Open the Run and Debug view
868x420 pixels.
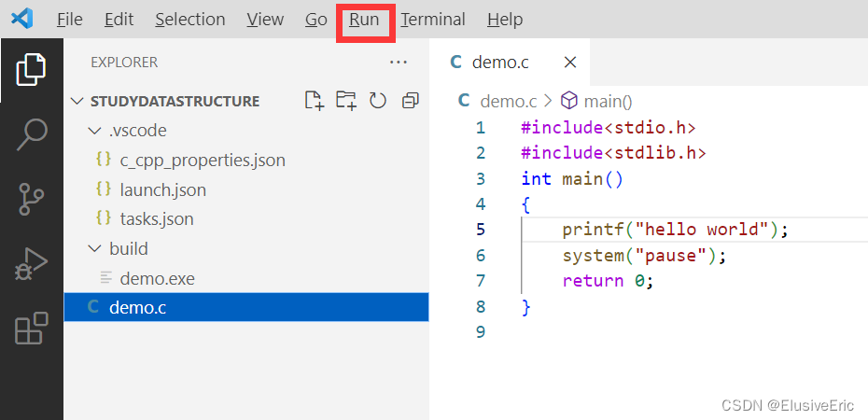point(32,264)
